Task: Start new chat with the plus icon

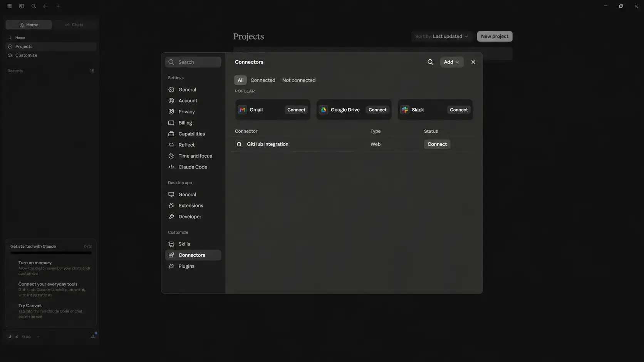Action: (x=58, y=6)
